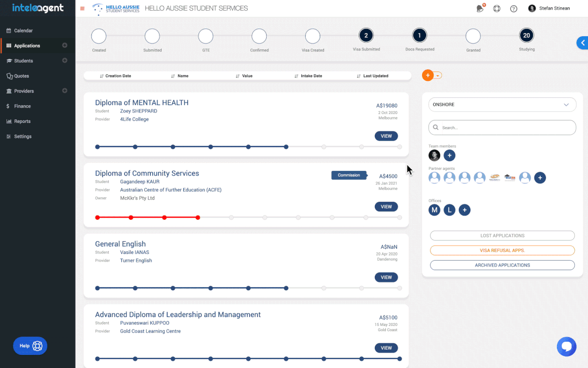Image resolution: width=588 pixels, height=368 pixels.
Task: Sort applications by Creation Date
Action: 115,76
